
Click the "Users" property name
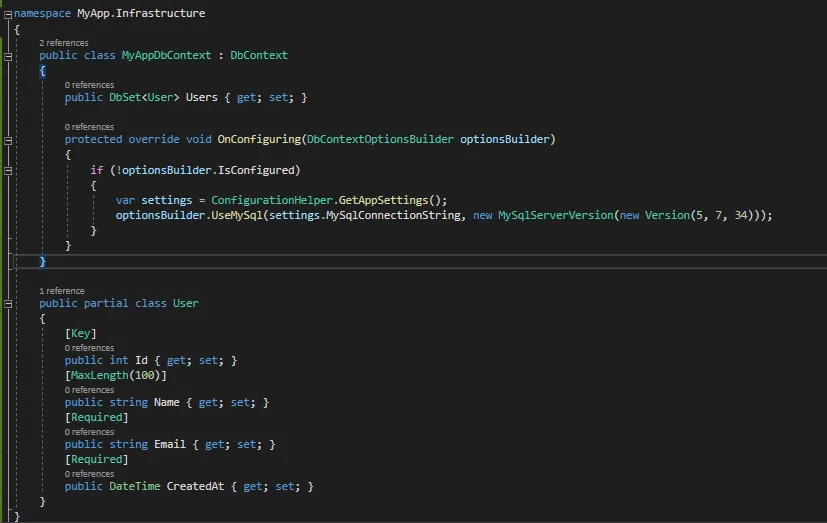(x=201, y=98)
